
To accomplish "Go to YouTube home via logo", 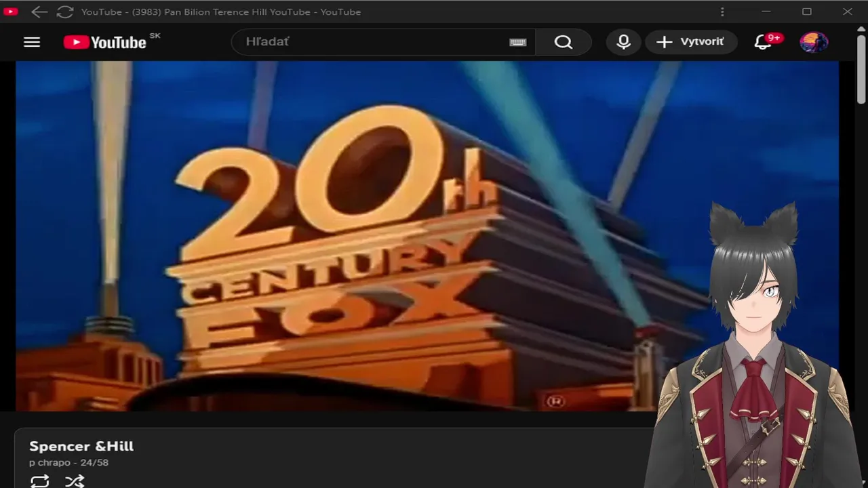I will tap(105, 42).
